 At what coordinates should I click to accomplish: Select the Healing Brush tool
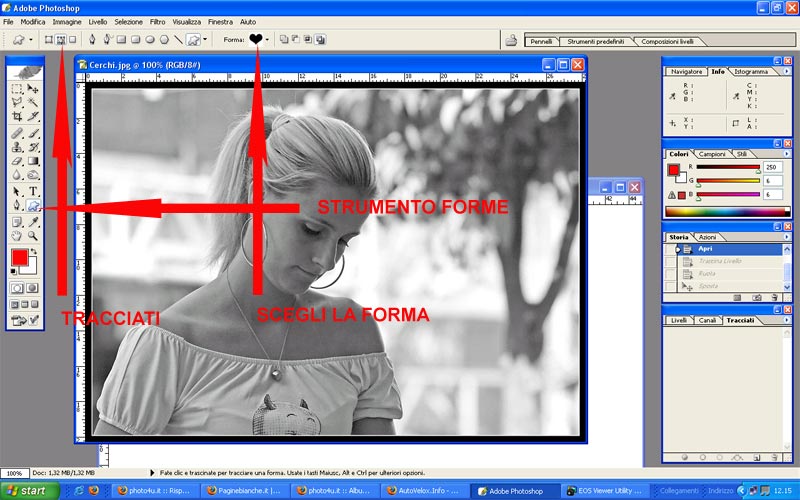coord(17,133)
